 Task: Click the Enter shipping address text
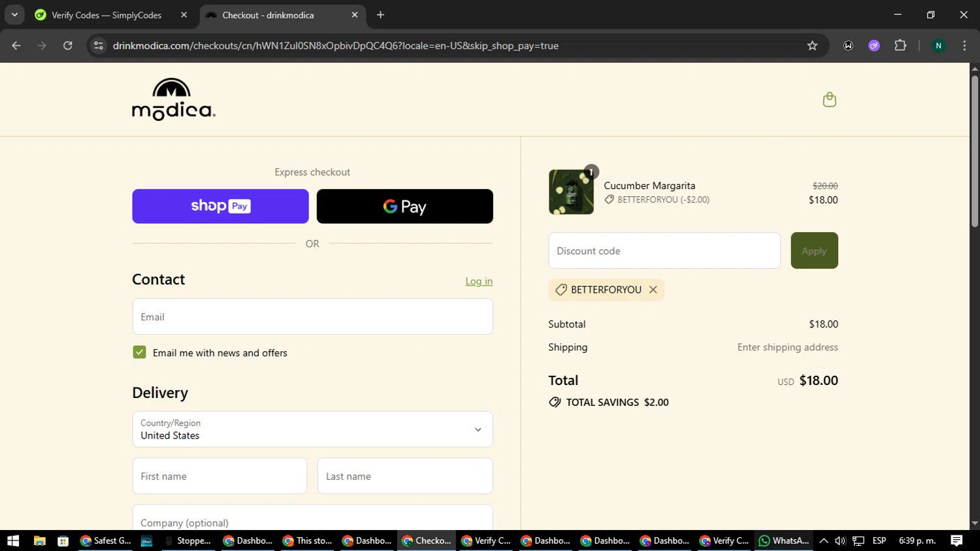point(787,347)
